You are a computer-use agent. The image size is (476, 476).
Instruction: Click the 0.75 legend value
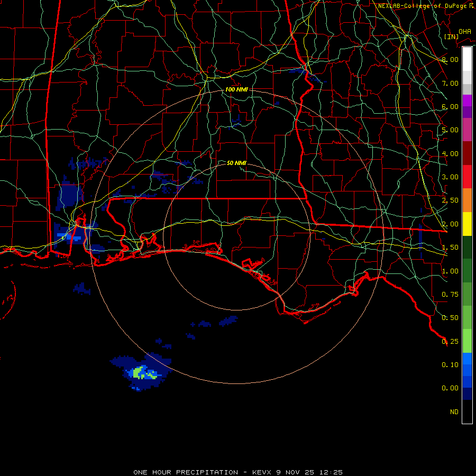(x=450, y=295)
